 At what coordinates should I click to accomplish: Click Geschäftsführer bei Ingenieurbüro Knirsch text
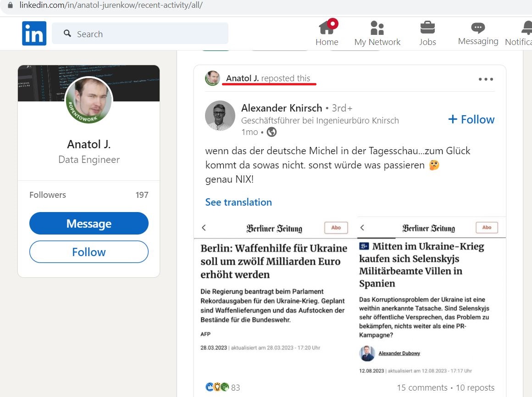(x=320, y=121)
